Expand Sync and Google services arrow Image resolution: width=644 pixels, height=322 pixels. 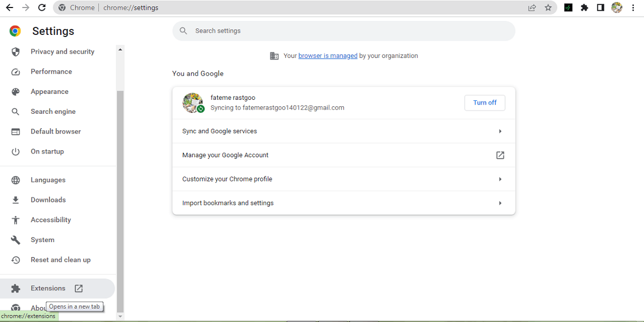500,131
